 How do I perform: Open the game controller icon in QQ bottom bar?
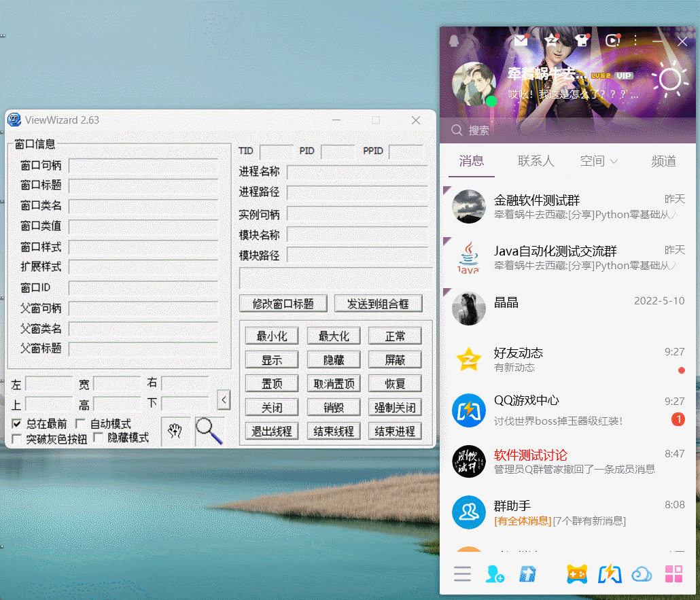click(577, 574)
